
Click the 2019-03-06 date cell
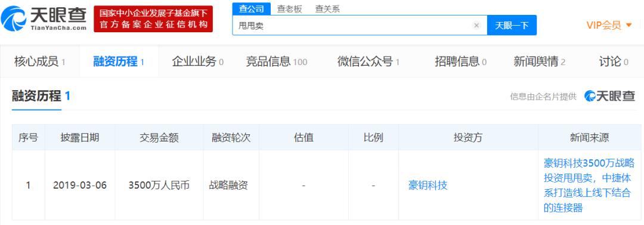tap(80, 185)
